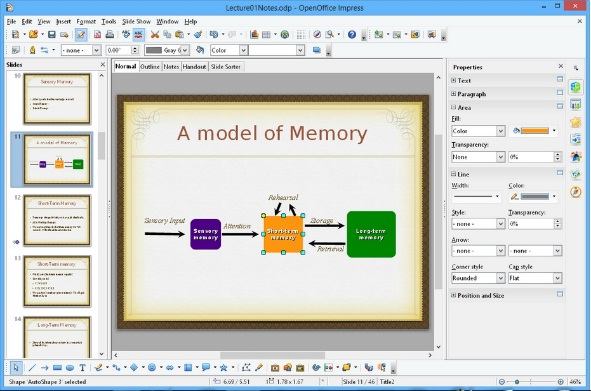The image size is (591, 391).
Task: Open the Corner style Rounded dropdown
Action: click(x=478, y=278)
